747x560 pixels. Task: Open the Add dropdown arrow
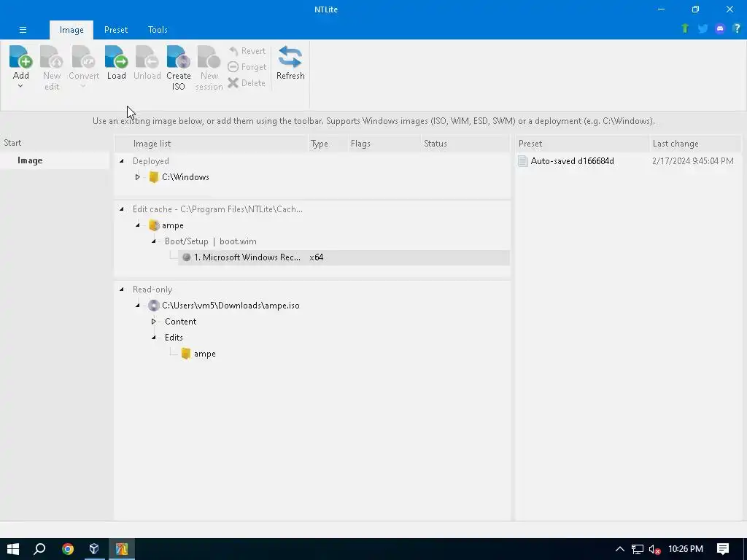[x=20, y=86]
